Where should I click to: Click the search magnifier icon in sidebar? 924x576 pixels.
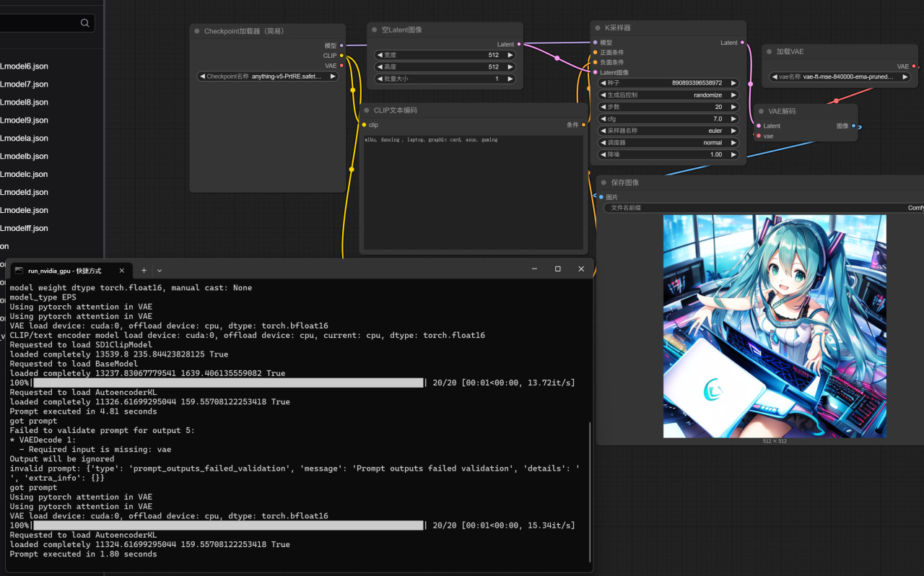pyautogui.click(x=85, y=23)
